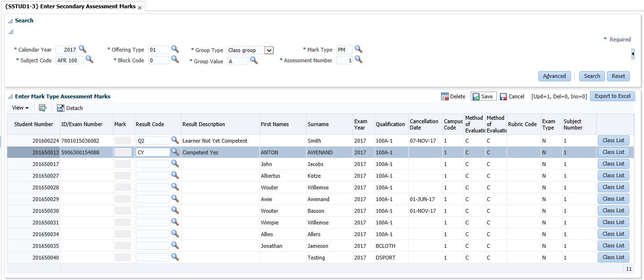Reset the search criteria

[x=618, y=76]
